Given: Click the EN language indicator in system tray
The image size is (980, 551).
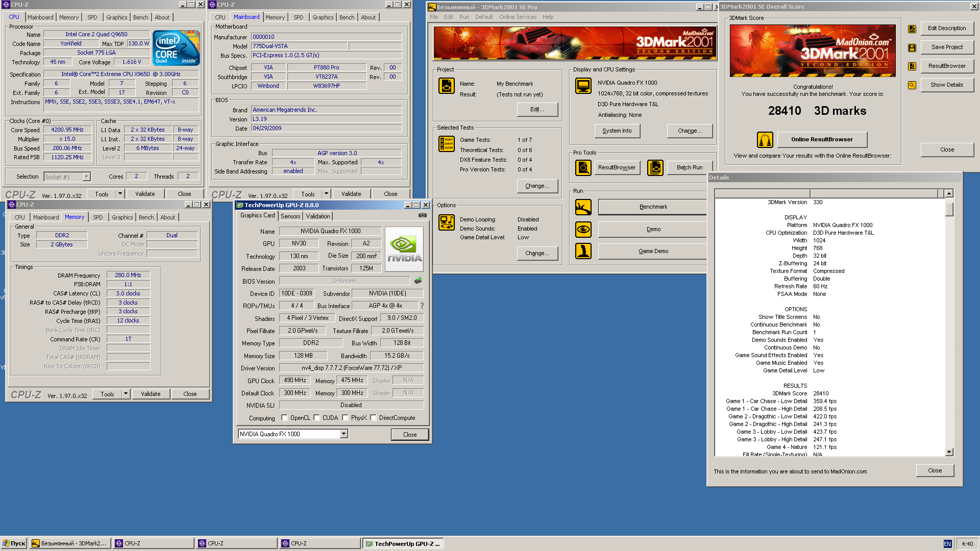Looking at the screenshot, I should click(947, 544).
